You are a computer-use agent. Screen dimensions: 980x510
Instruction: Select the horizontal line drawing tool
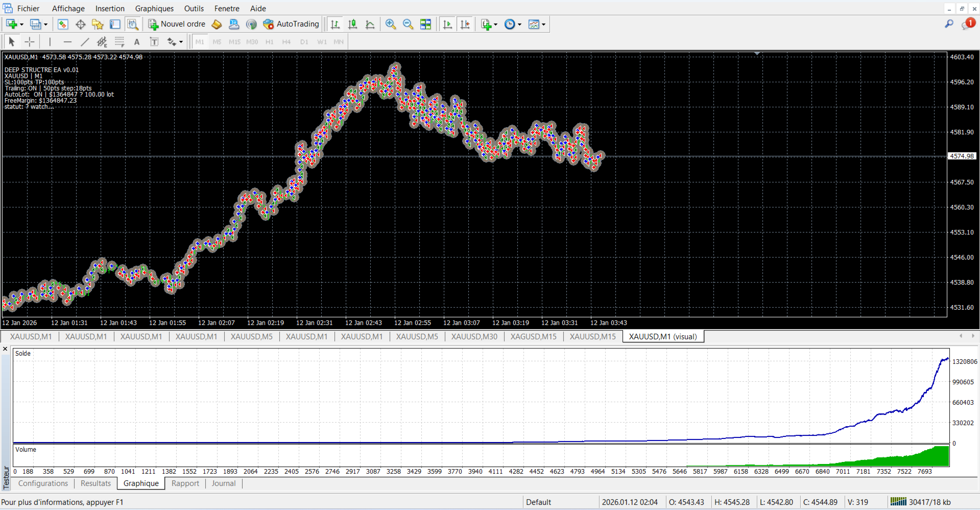pos(67,42)
